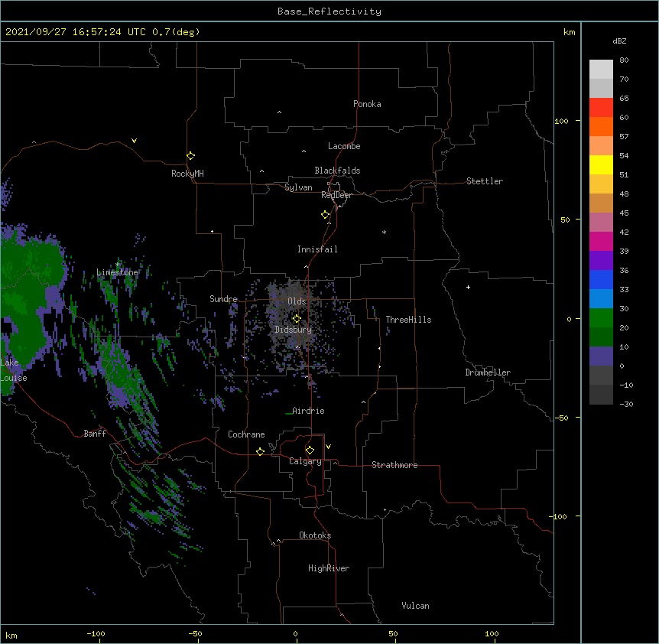Click the caret marker below Ponoka
This screenshot has height=644, width=659.
279,112
